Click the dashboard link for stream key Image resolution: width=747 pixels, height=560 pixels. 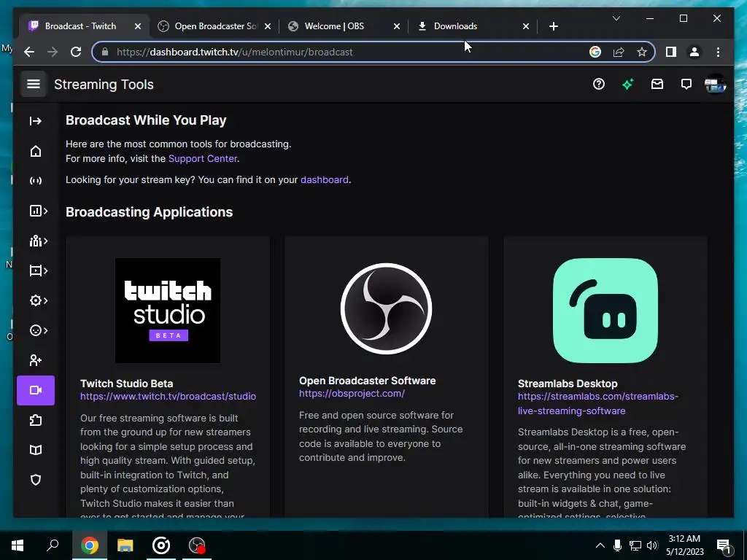(x=325, y=180)
